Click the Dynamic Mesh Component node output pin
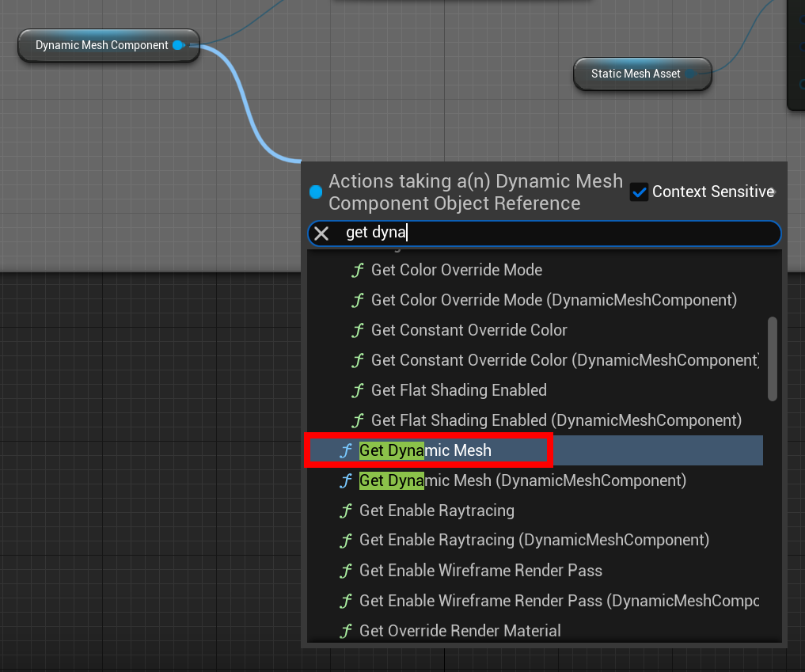Viewport: 805px width, 672px height. (x=179, y=45)
